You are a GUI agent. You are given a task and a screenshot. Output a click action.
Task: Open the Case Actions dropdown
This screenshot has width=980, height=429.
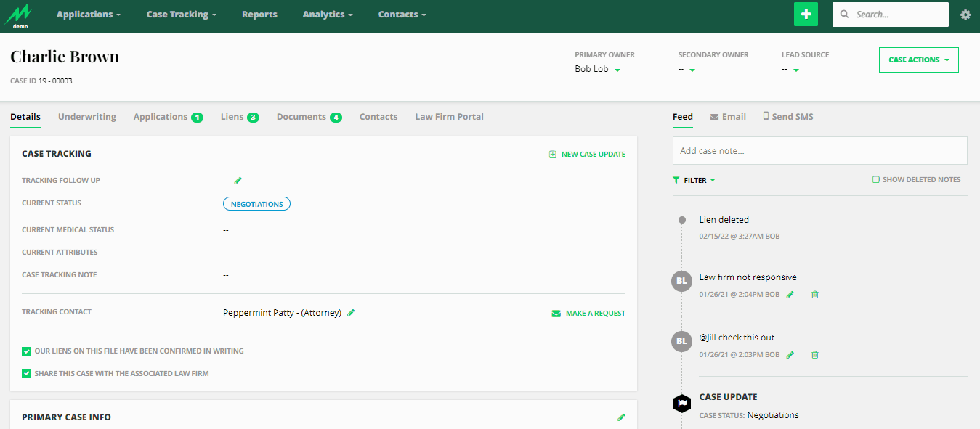[918, 60]
